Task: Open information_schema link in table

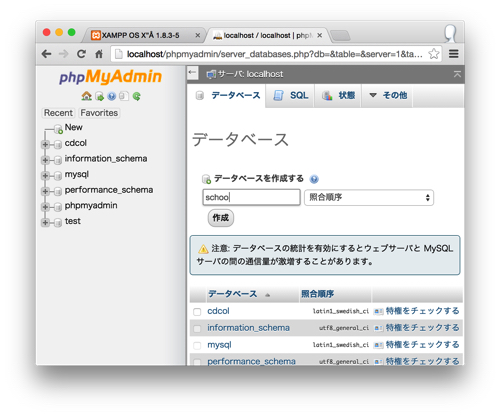Action: [248, 328]
